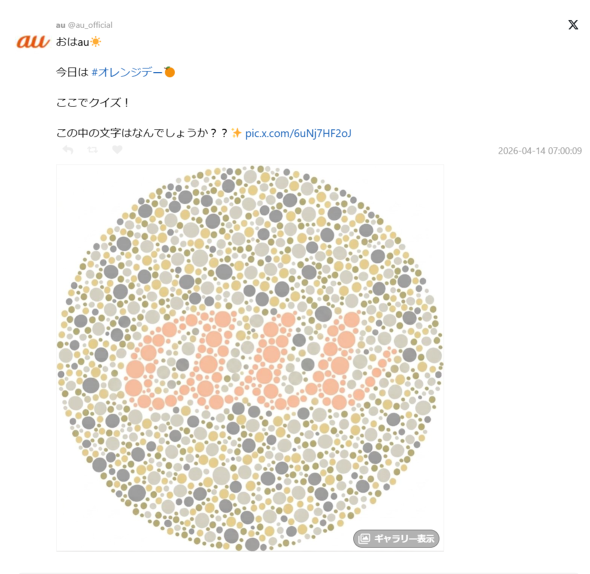Click the sun emoji after おはau
Image resolution: width=590 pixels, height=574 pixels.
[96, 41]
